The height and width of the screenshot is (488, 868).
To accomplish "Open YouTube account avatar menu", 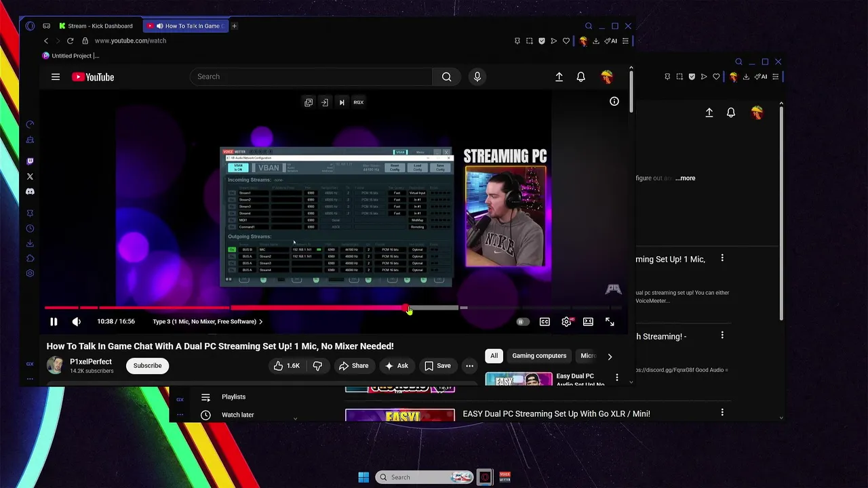I will [x=607, y=77].
